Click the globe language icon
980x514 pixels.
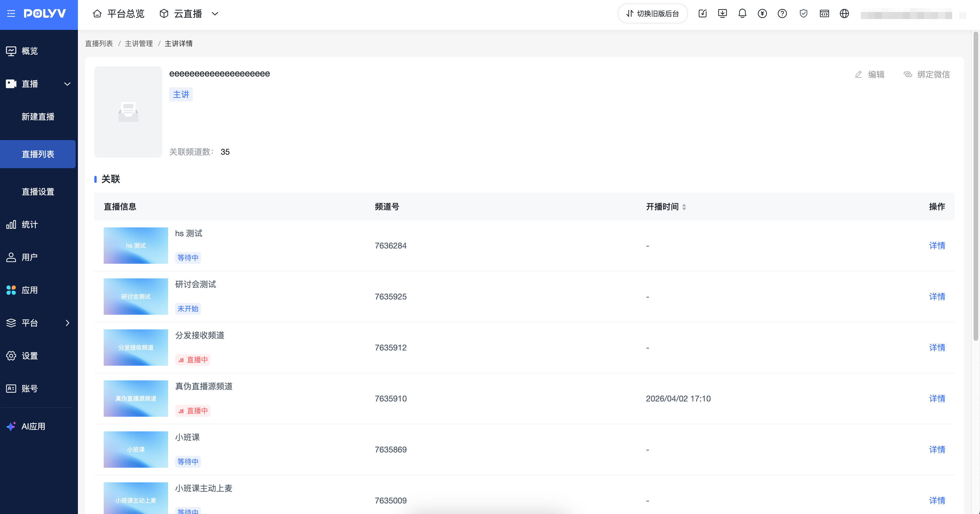click(844, 14)
